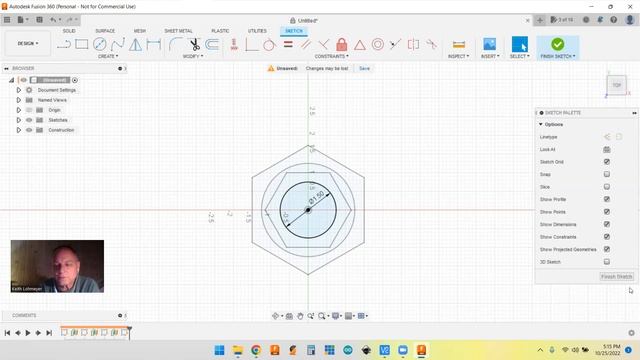Image resolution: width=640 pixels, height=360 pixels.
Task: Open the Windows Start menu
Action: pyautogui.click(x=219, y=350)
